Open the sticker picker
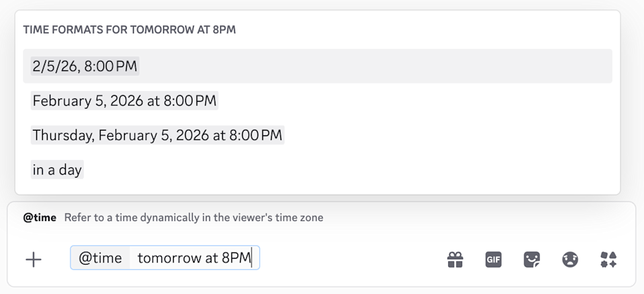This screenshot has width=644, height=294. pos(532,260)
